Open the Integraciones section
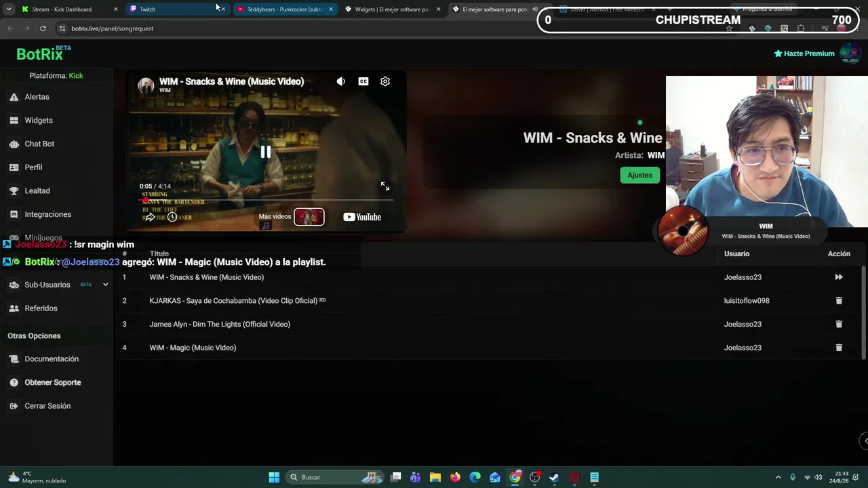Viewport: 868px width, 488px height. coord(47,214)
